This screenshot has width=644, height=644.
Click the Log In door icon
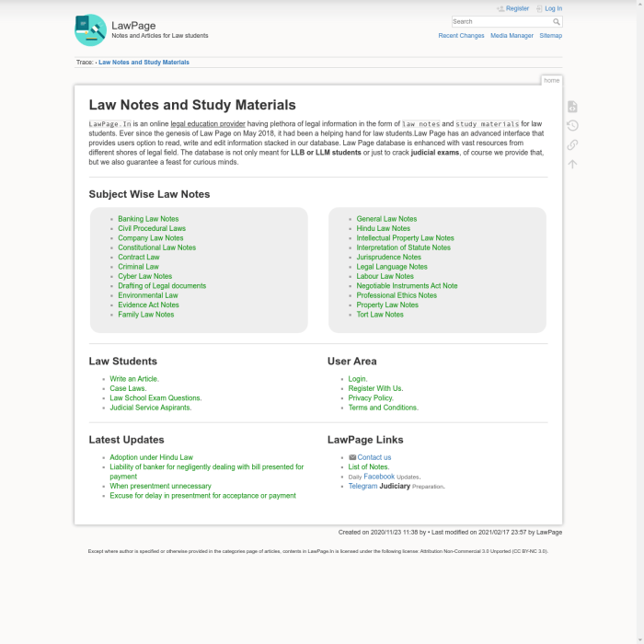pos(539,8)
